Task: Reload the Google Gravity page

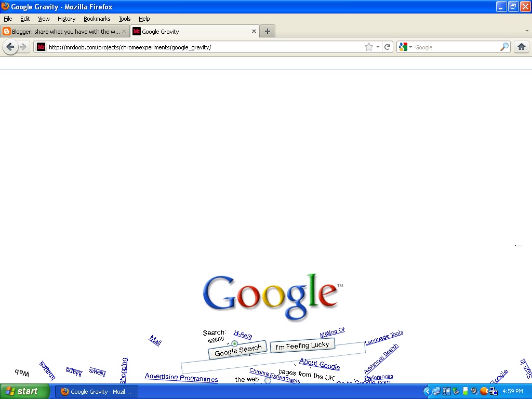Action: pyautogui.click(x=387, y=47)
